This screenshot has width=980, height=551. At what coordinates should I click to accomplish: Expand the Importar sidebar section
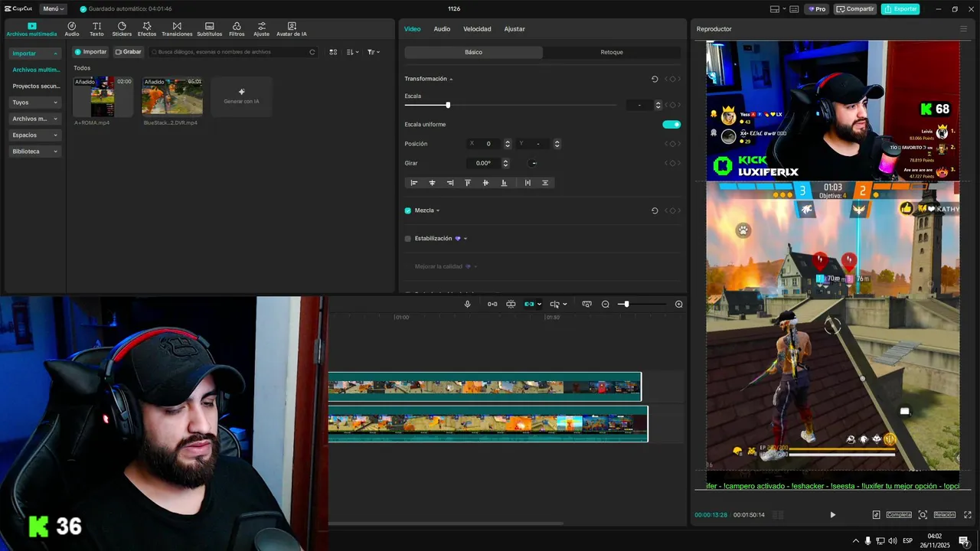[x=34, y=54]
